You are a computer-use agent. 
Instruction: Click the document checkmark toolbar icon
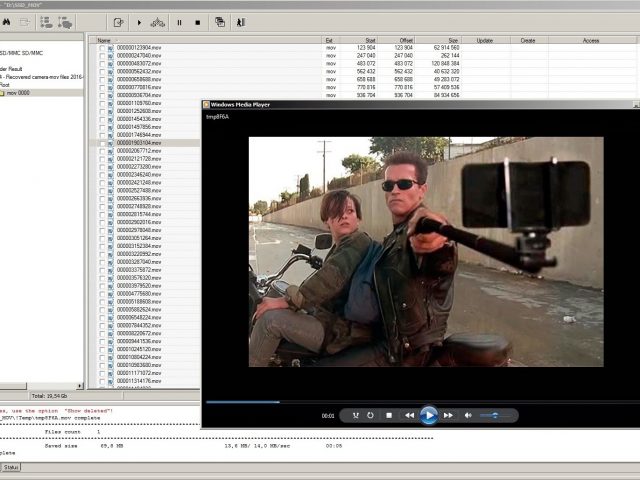[x=118, y=22]
